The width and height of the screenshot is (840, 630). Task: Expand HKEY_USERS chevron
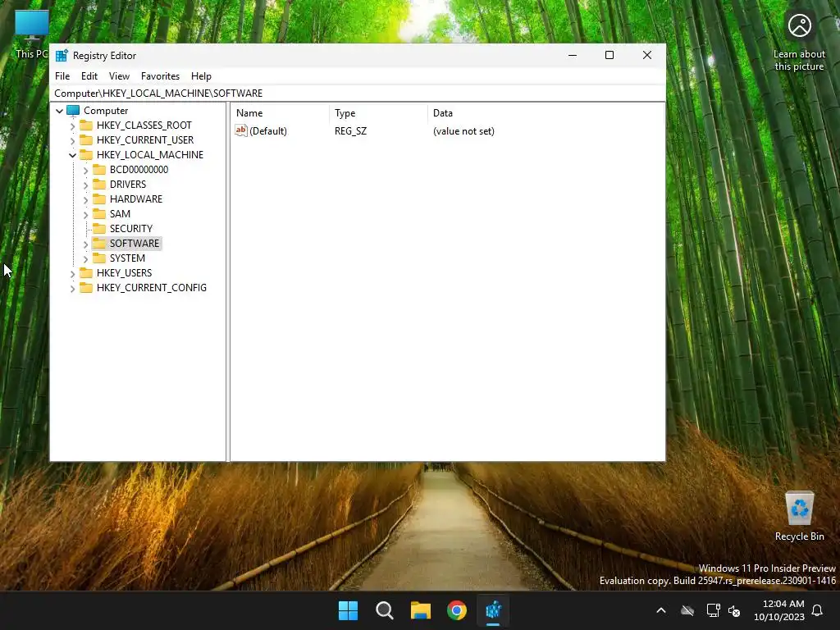pos(72,273)
